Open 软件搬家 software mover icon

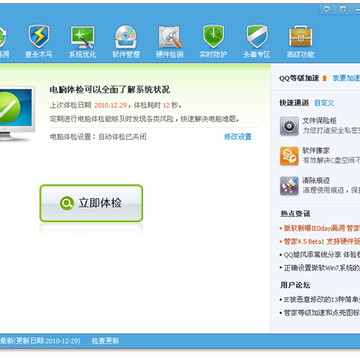click(289, 156)
